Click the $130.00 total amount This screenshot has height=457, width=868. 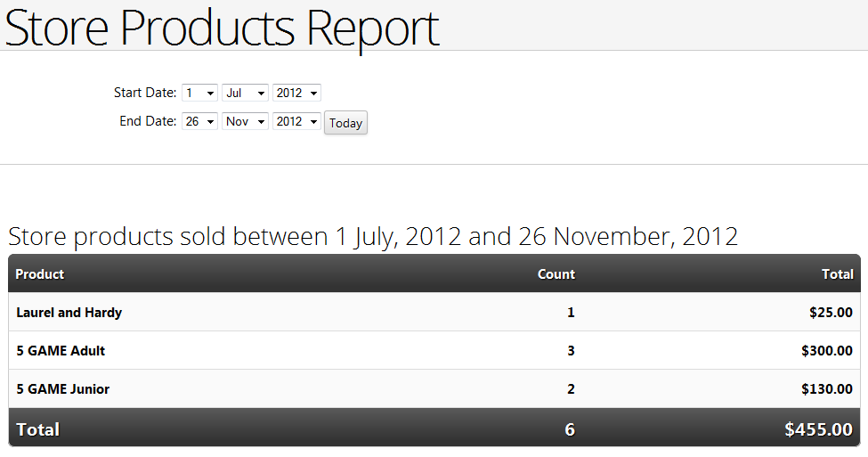[827, 389]
